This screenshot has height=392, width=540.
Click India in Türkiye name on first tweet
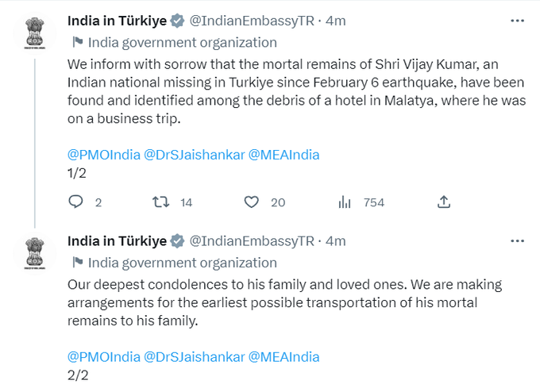click(117, 21)
